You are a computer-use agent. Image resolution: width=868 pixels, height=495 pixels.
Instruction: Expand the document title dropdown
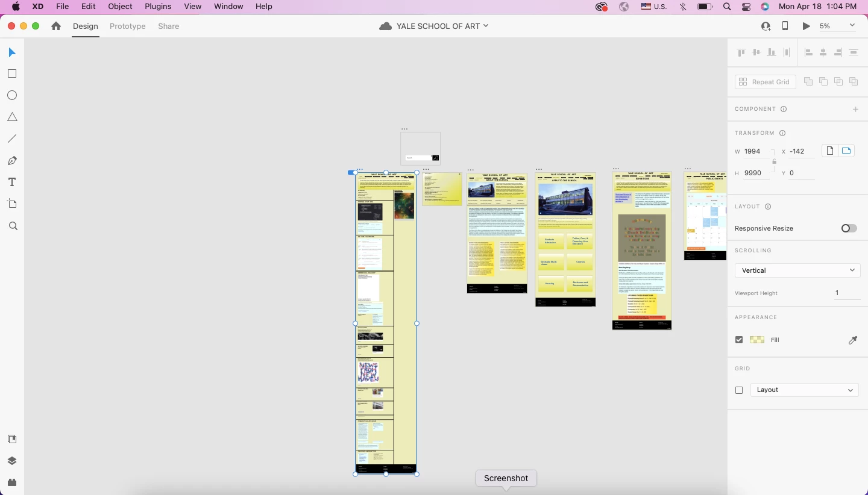[x=486, y=26]
